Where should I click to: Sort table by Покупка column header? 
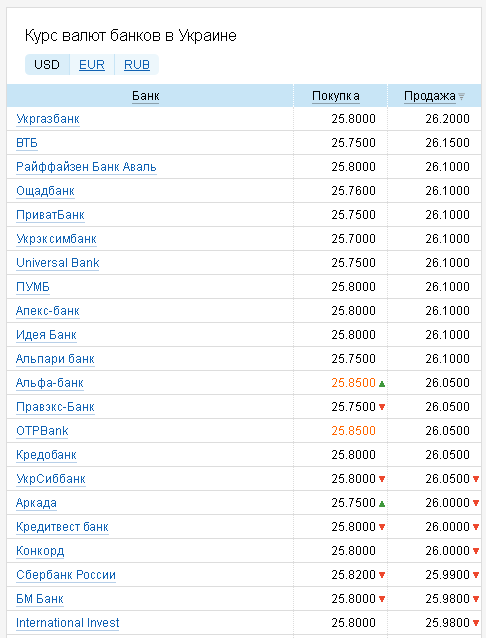(336, 96)
